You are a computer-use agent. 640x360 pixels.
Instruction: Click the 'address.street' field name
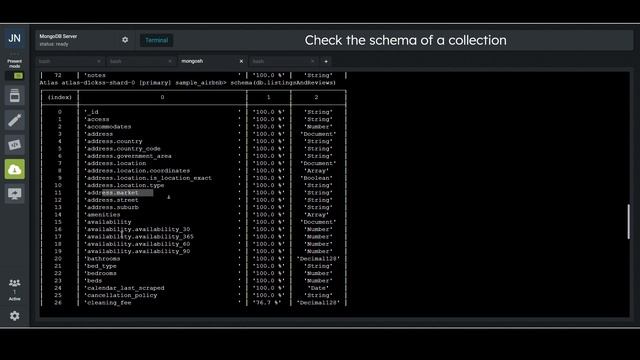tap(111, 200)
